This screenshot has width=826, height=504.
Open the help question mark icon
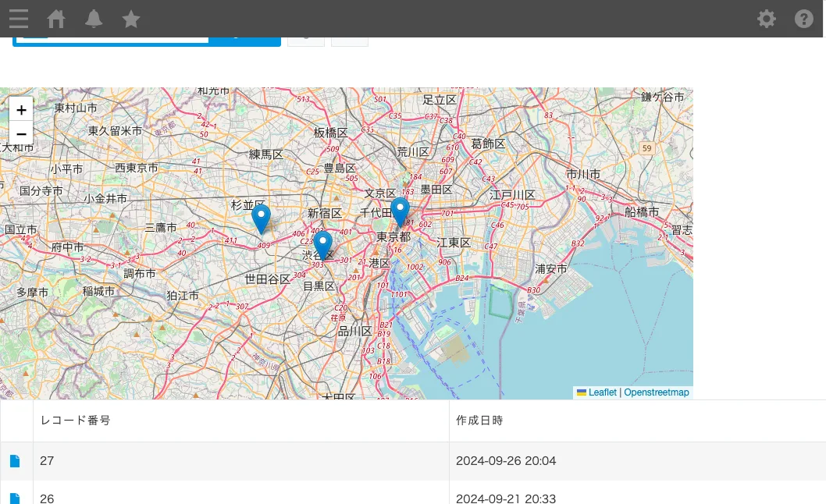click(x=804, y=19)
